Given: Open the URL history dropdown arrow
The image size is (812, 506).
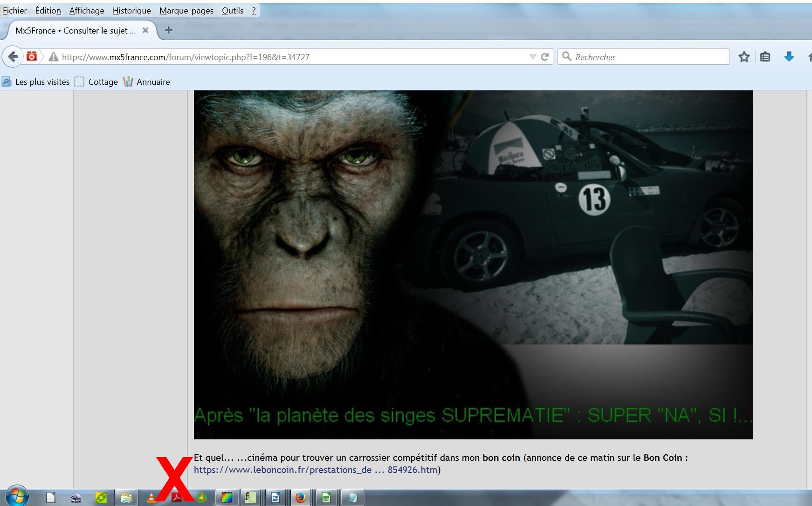Looking at the screenshot, I should [533, 57].
